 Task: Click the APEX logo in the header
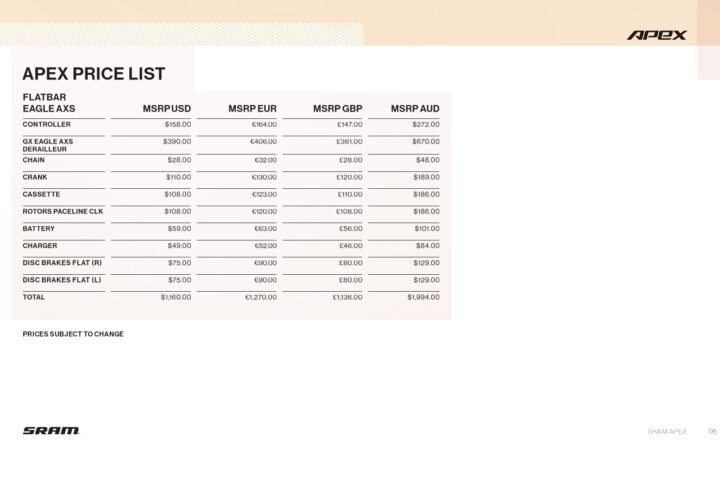657,35
